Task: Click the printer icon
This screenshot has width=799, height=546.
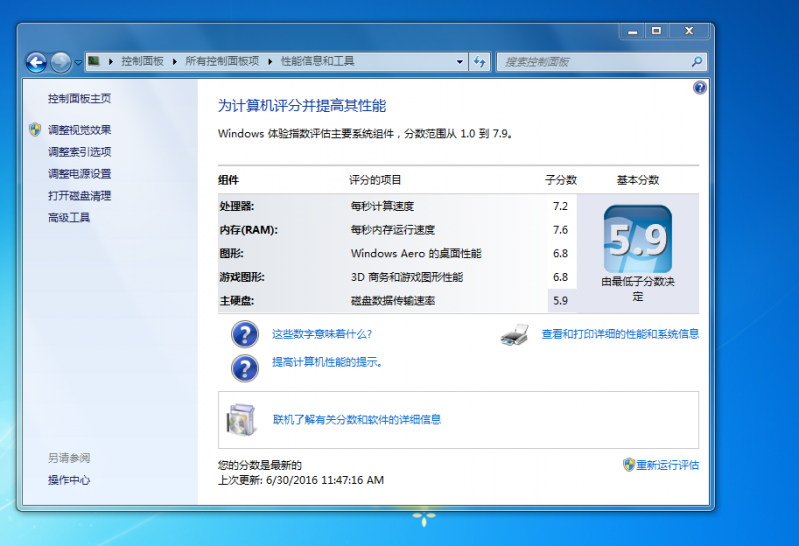Action: pyautogui.click(x=514, y=335)
